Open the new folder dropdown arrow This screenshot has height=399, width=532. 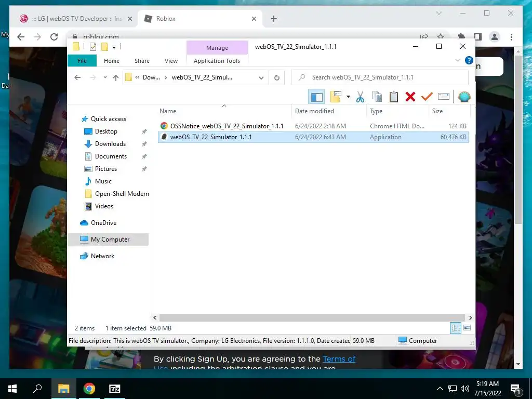348,97
